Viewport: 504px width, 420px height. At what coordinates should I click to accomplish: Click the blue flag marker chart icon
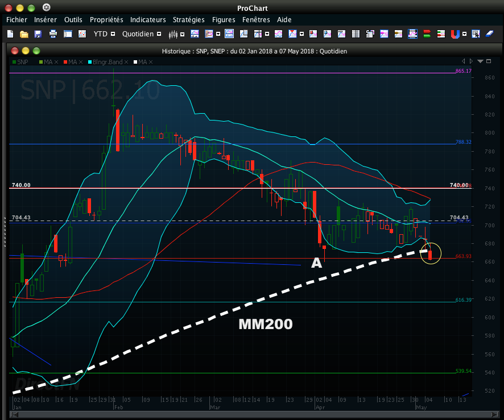(x=327, y=34)
